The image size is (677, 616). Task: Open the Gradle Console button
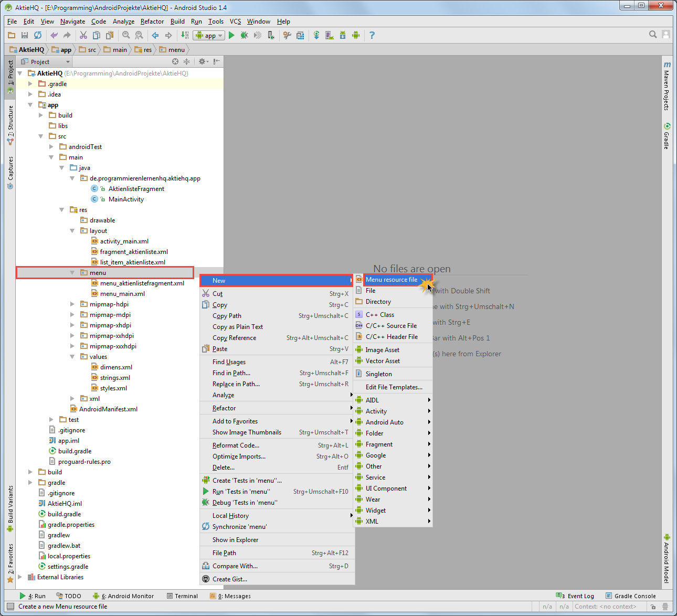click(x=630, y=596)
